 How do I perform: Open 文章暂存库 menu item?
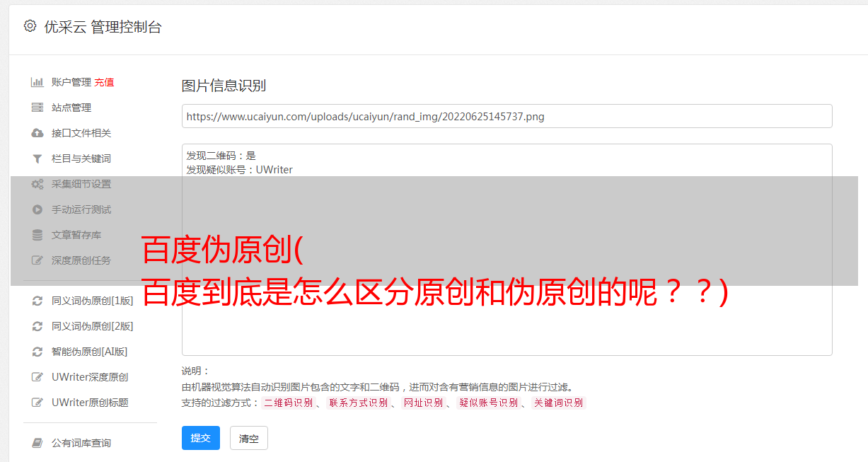(76, 235)
